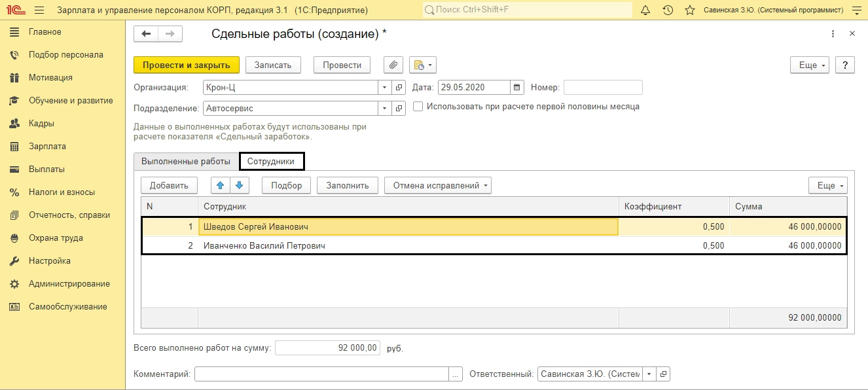Open Обучение и развитие section
The image size is (868, 390).
(x=71, y=101)
